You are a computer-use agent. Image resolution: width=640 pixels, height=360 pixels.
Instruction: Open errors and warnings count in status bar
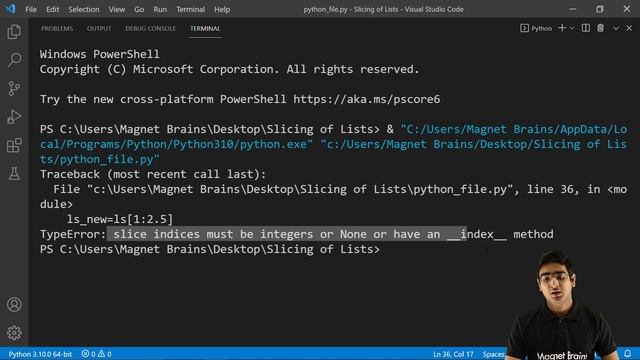[96, 354]
